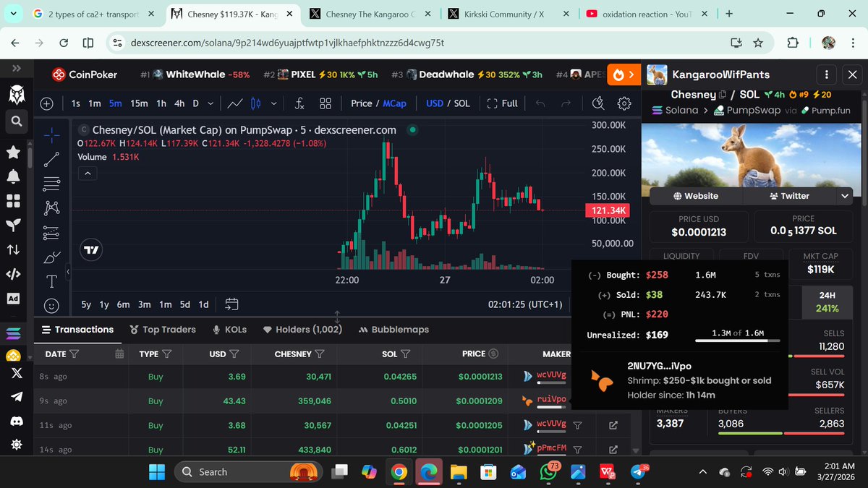Open the search icon in the left sidebar

(x=15, y=123)
